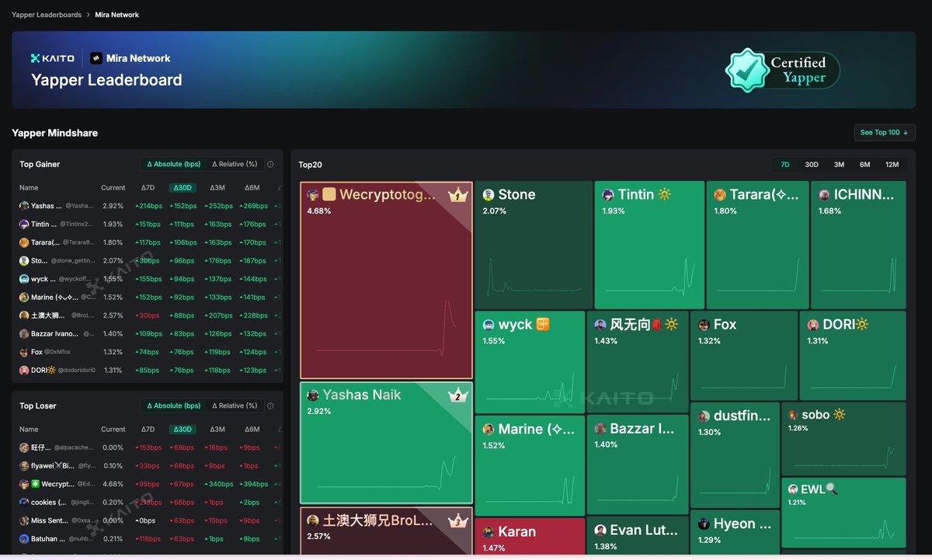Viewport: 932px width, 560px height.
Task: Click the Kaito logo in banner
Action: point(53,58)
